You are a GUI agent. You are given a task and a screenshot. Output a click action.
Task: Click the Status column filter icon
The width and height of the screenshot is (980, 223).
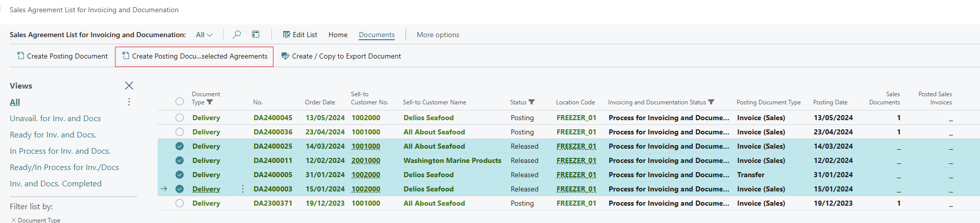tap(532, 102)
